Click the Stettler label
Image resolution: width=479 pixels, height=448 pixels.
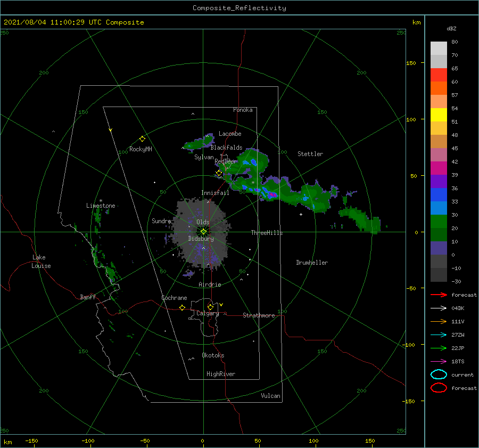coord(310,154)
